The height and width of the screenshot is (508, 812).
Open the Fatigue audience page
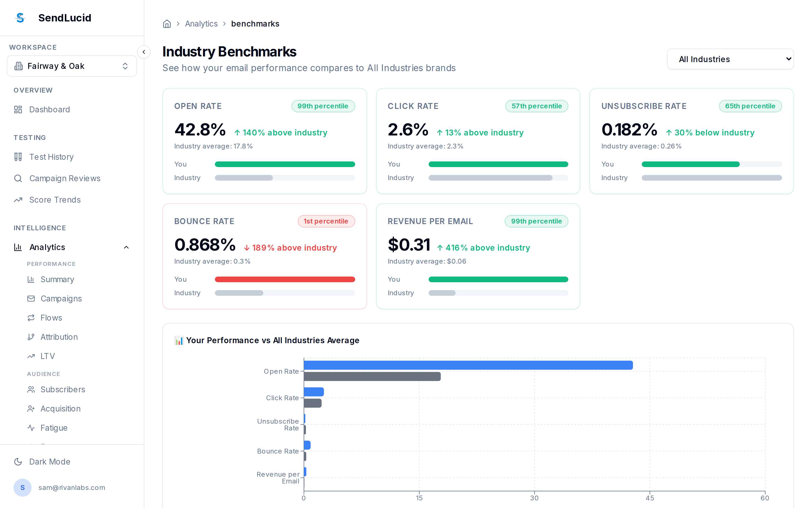coord(78,428)
